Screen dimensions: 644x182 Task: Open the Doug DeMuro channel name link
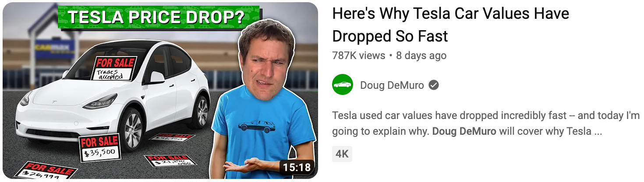(x=392, y=85)
